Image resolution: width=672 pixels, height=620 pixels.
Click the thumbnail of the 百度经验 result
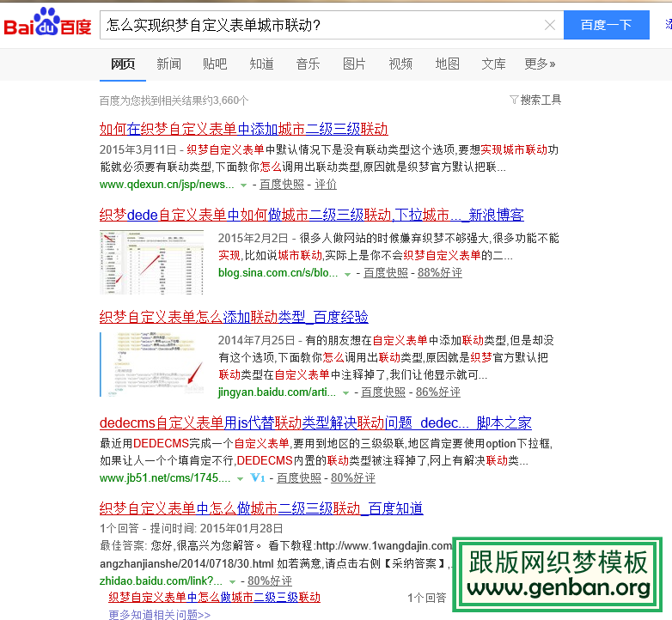click(x=152, y=364)
